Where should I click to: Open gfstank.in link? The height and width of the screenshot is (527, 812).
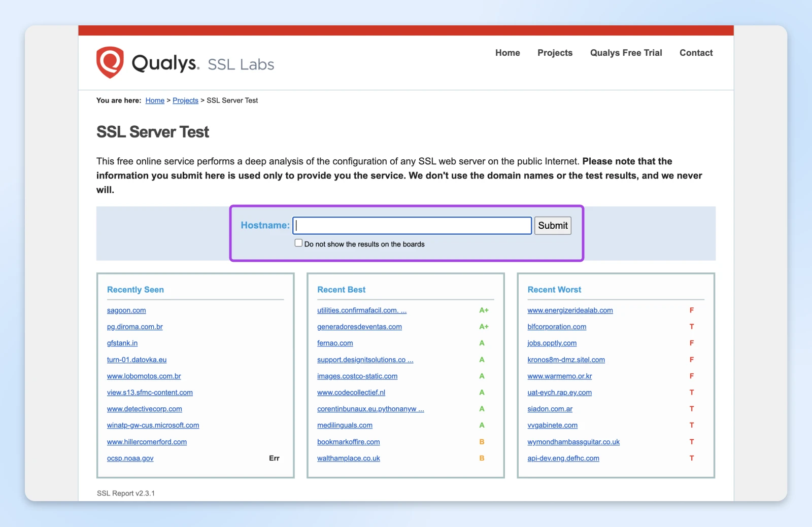point(122,343)
